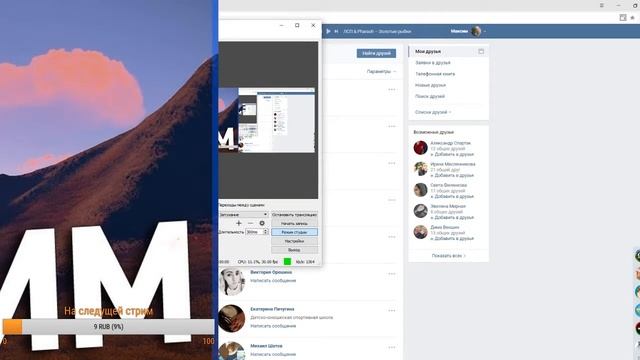Image resolution: width=640 pixels, height=360 pixels.
Task: Expand the "Параметры" dropdown
Action: [381, 71]
